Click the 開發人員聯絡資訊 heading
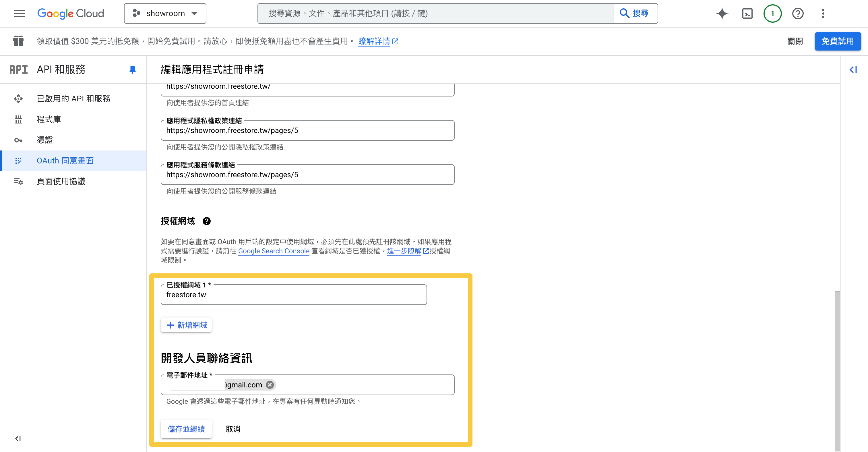 (207, 358)
